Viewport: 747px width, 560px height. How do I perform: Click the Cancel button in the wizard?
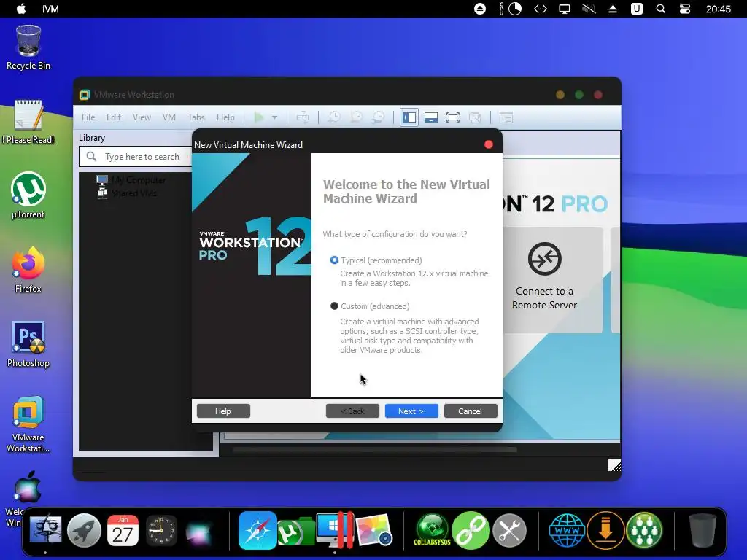(x=471, y=411)
